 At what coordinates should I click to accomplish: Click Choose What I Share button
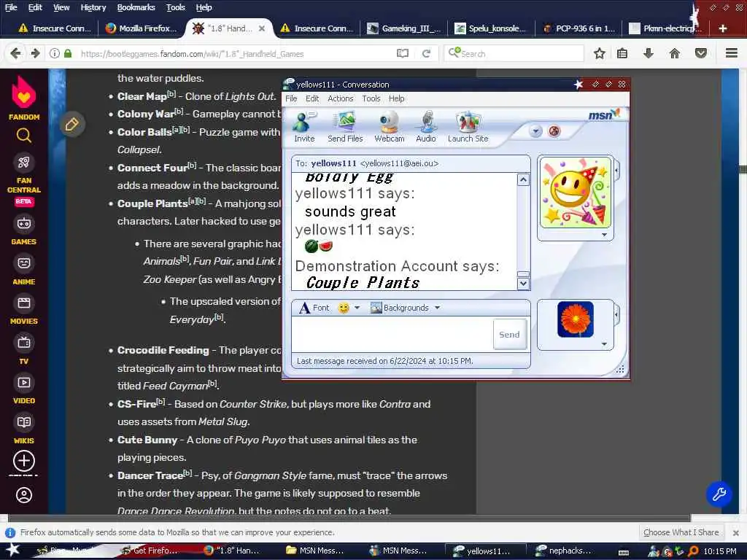[x=681, y=532]
